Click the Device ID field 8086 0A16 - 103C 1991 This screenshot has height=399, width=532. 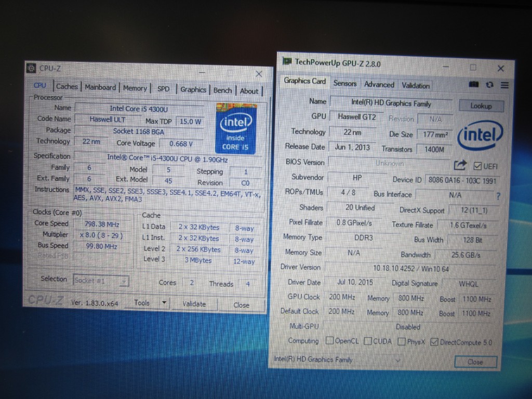click(x=462, y=180)
